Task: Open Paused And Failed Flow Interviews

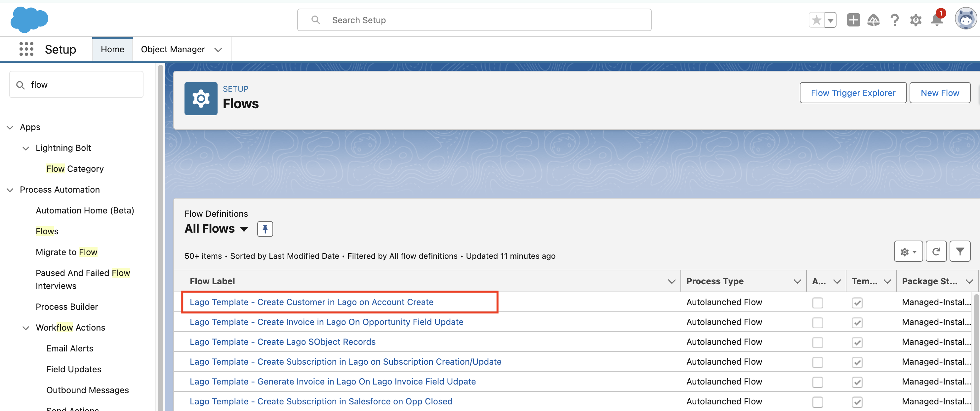Action: [83, 279]
